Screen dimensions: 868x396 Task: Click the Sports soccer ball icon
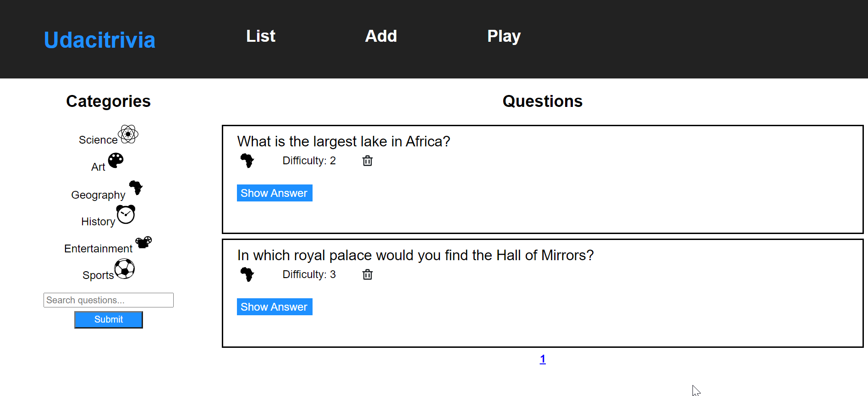coord(124,268)
